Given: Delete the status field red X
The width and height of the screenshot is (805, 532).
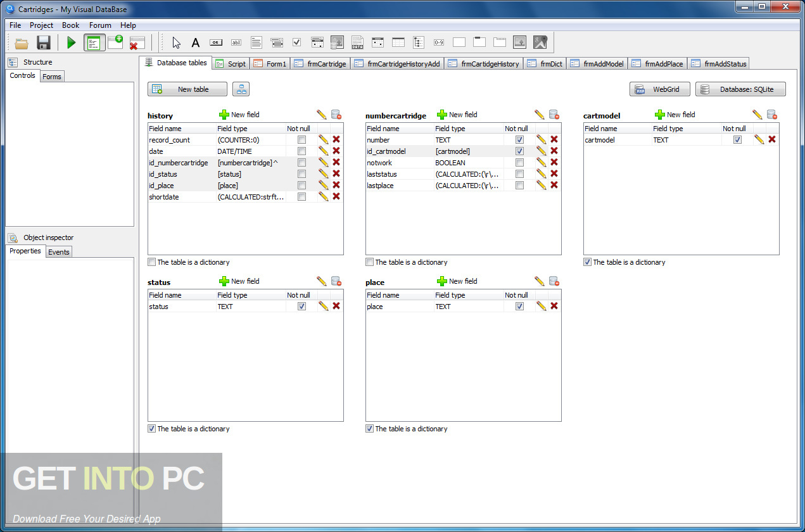Looking at the screenshot, I should (x=336, y=306).
